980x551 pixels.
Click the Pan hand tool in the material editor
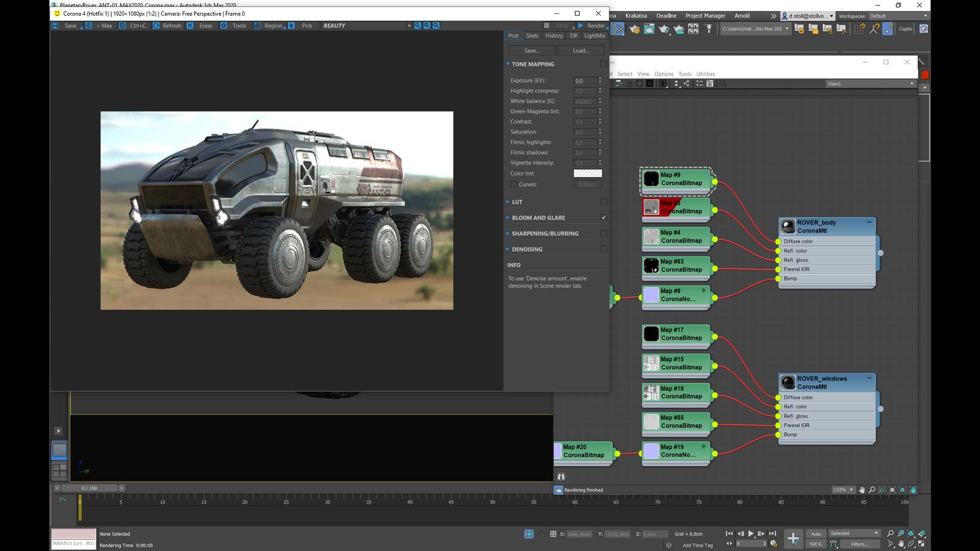click(x=862, y=490)
